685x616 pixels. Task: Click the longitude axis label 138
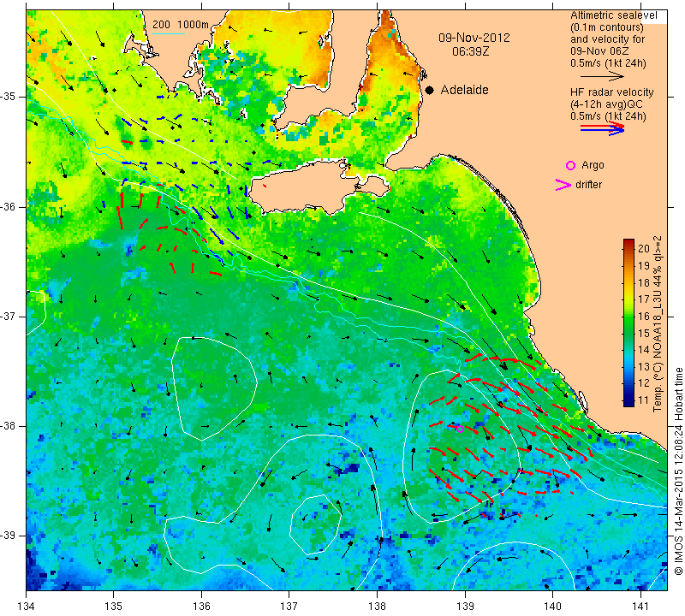click(377, 606)
